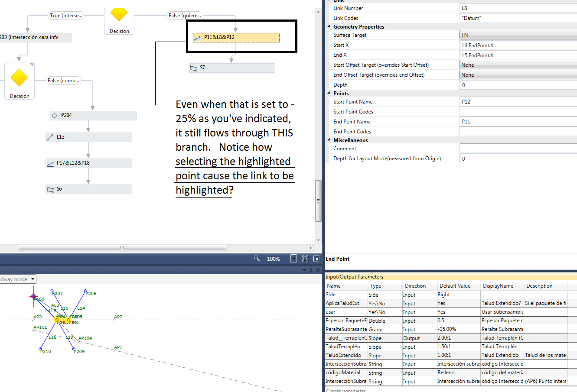
Task: Select the P204 point node
Action: (x=93, y=115)
